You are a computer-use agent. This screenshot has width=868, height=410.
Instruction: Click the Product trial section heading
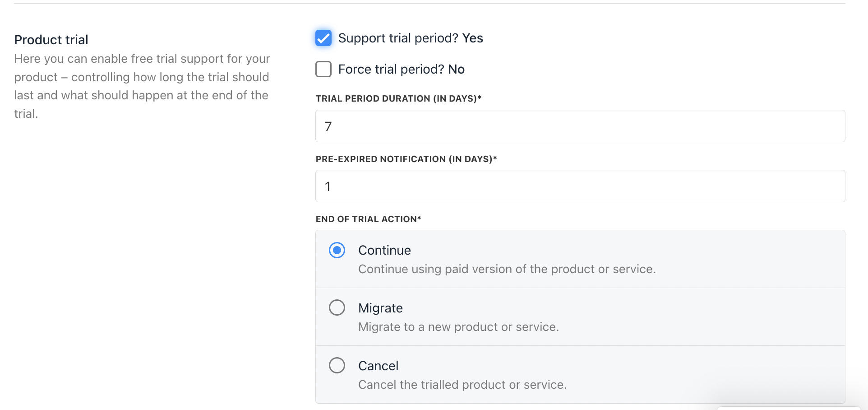click(51, 40)
